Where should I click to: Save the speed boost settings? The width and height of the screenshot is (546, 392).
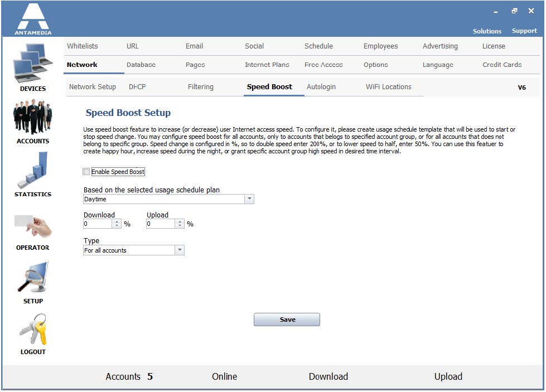[x=287, y=320]
